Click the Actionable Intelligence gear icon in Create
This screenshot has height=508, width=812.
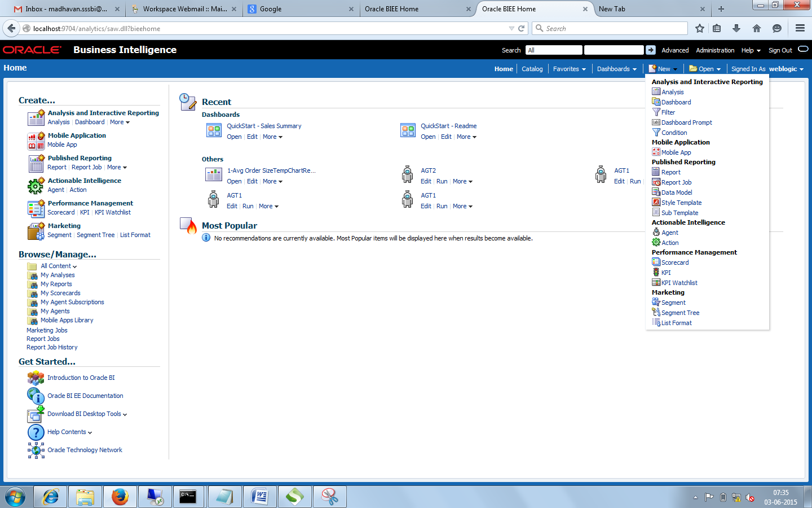pyautogui.click(x=36, y=185)
